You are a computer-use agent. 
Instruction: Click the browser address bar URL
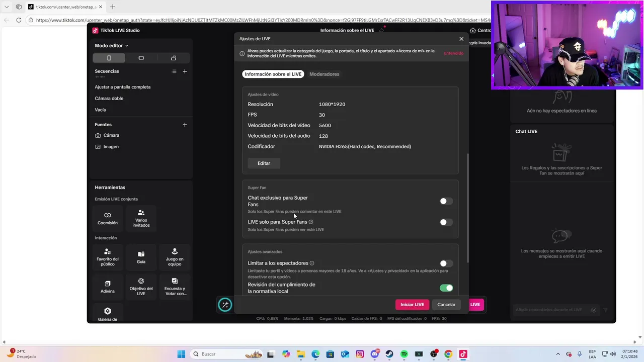click(263, 20)
